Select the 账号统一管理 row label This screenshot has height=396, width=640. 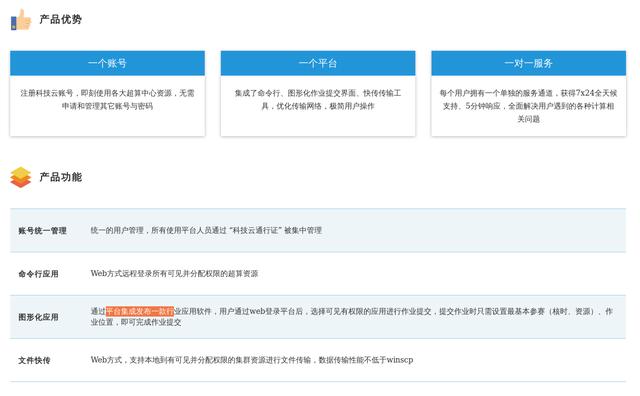click(x=42, y=231)
